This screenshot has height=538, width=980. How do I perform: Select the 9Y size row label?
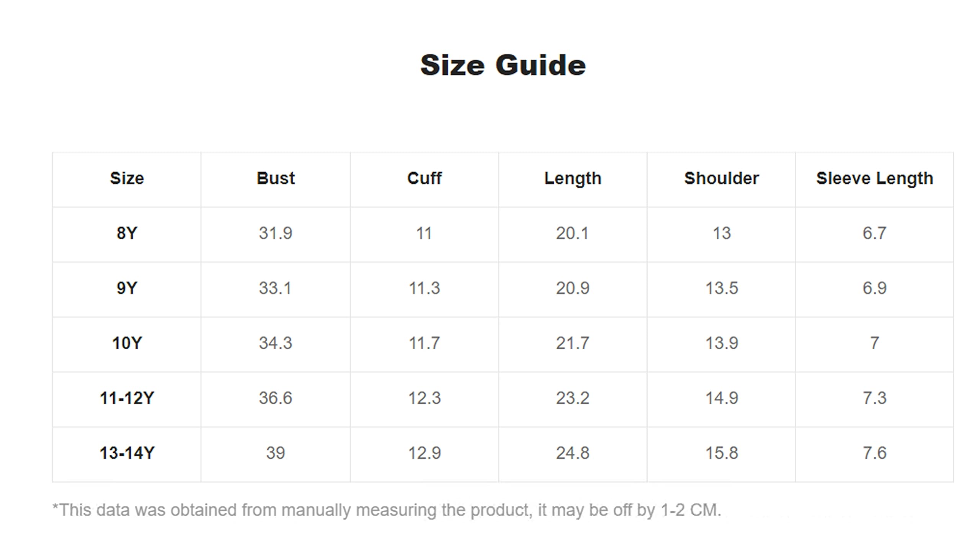(127, 288)
